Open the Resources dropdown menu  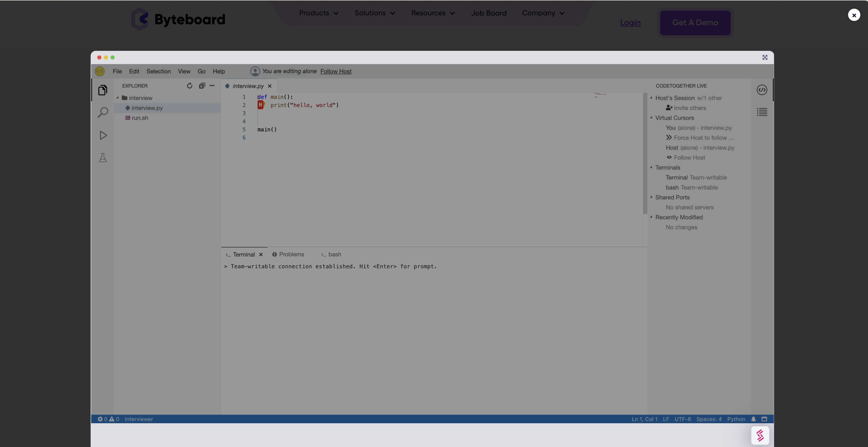click(x=433, y=13)
